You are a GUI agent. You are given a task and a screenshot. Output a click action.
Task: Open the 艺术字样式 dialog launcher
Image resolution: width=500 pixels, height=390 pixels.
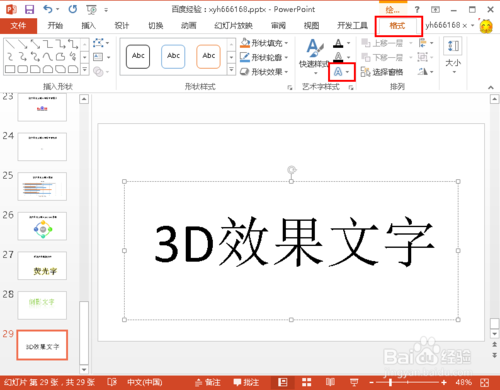[x=351, y=87]
